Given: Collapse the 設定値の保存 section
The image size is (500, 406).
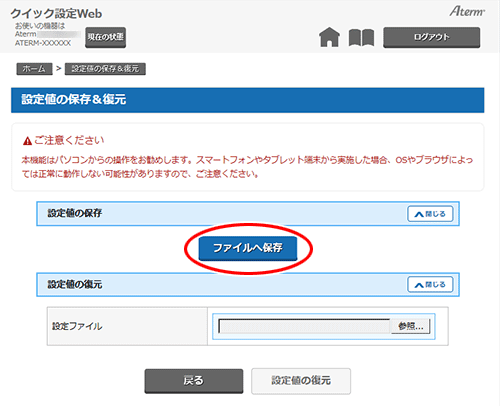Looking at the screenshot, I should tap(430, 214).
